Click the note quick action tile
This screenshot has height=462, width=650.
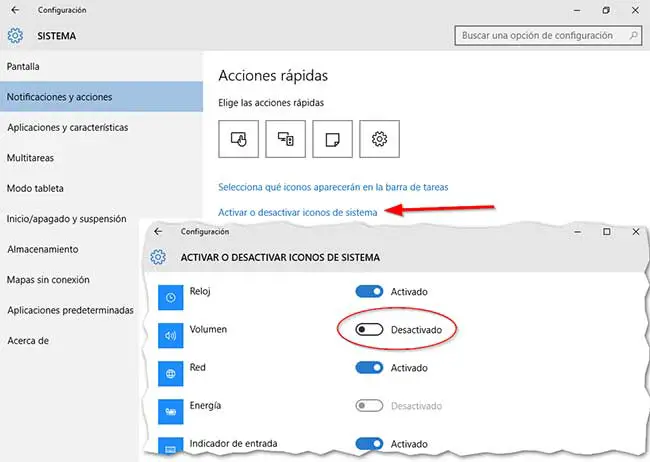point(332,139)
